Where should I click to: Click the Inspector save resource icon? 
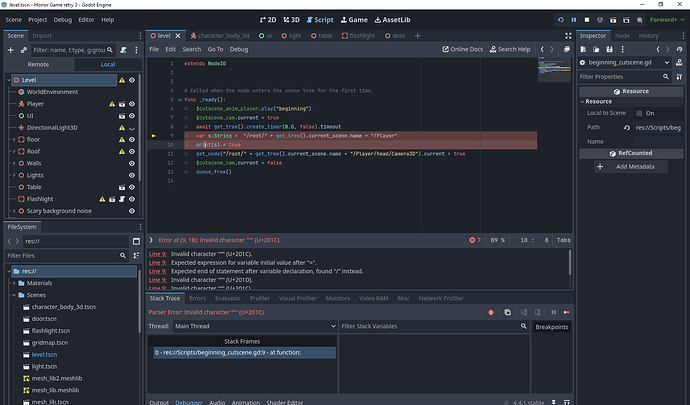pyautogui.click(x=609, y=49)
